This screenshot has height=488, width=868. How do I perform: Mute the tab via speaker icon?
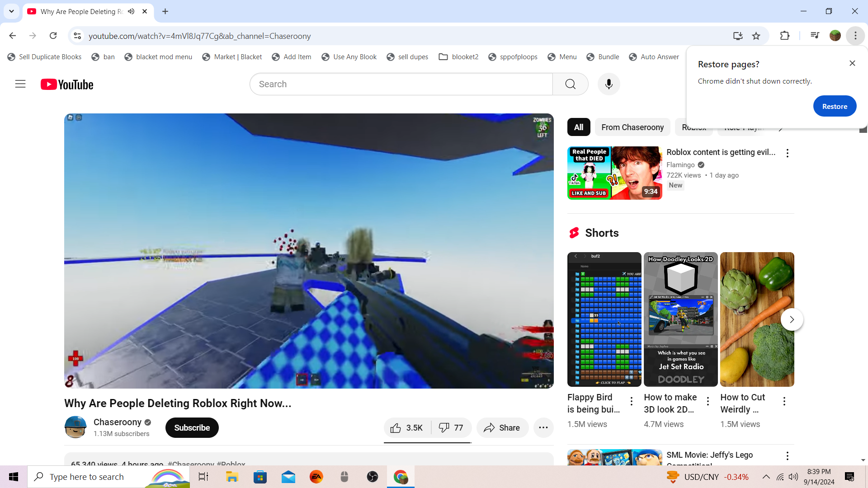[131, 11]
